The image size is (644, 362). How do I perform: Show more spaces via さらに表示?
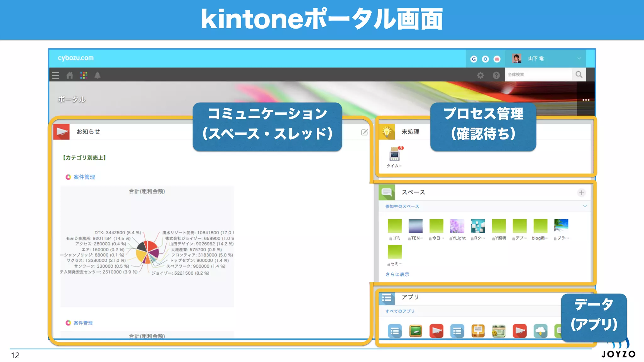pyautogui.click(x=397, y=274)
